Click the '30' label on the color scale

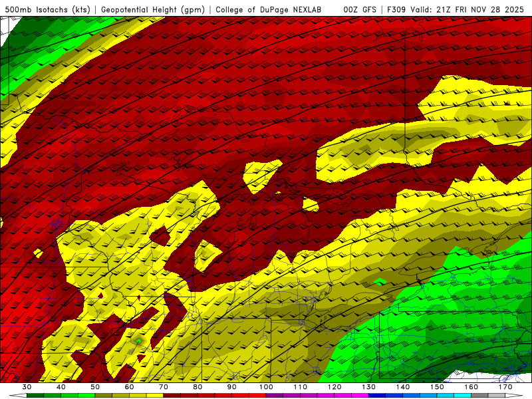(27, 387)
